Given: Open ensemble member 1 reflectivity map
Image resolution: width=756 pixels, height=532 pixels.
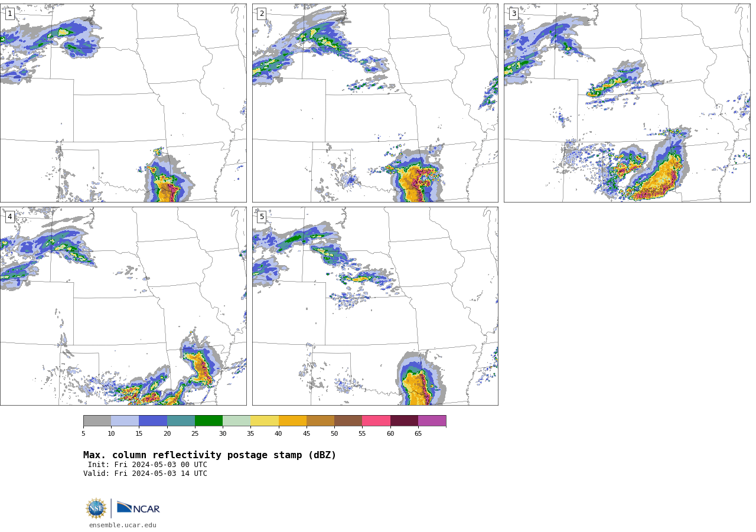Looking at the screenshot, I should [x=123, y=103].
